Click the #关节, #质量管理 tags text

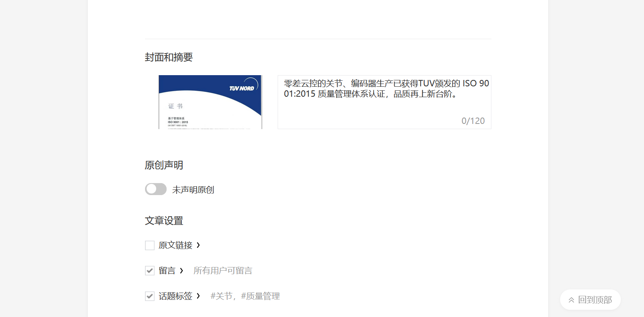click(245, 296)
